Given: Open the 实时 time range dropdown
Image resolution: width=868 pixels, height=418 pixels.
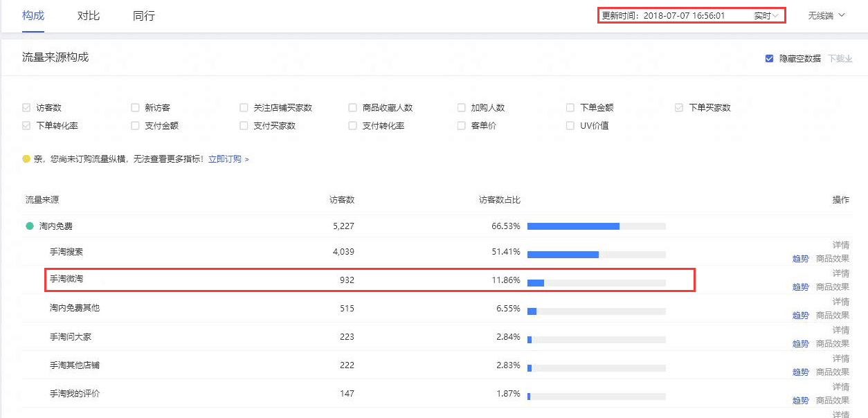Looking at the screenshot, I should (766, 16).
